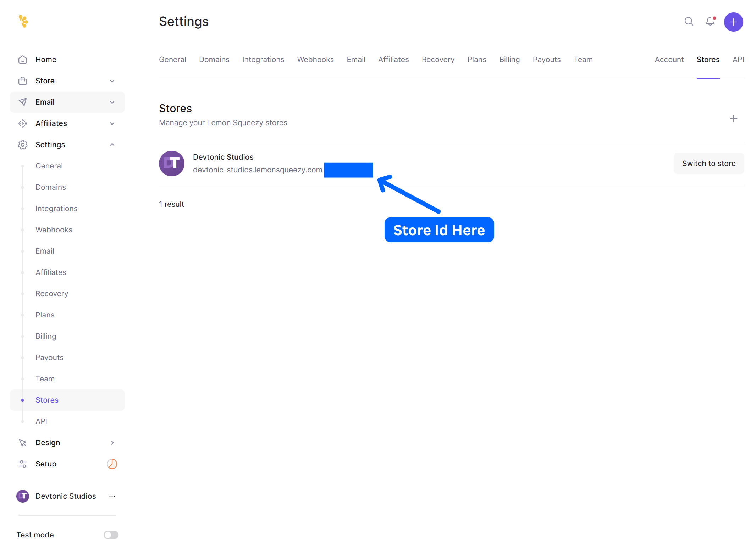
Task: Expand the Store menu chevron
Action: [x=112, y=81]
